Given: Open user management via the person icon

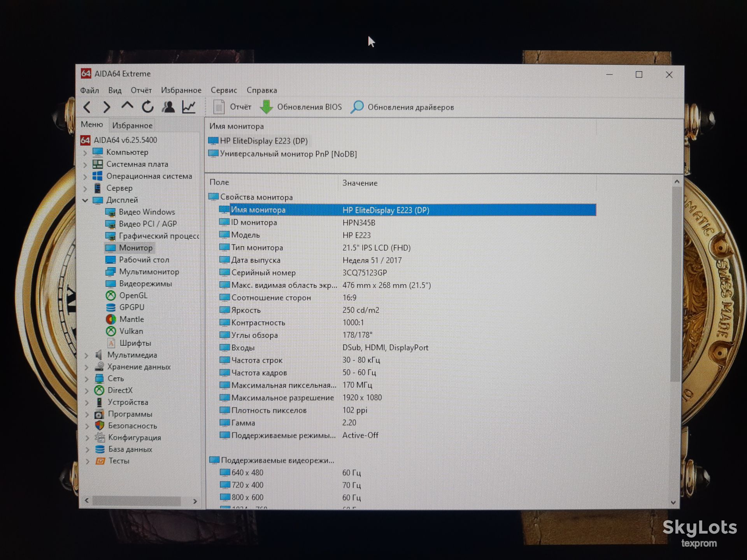Looking at the screenshot, I should 168,107.
